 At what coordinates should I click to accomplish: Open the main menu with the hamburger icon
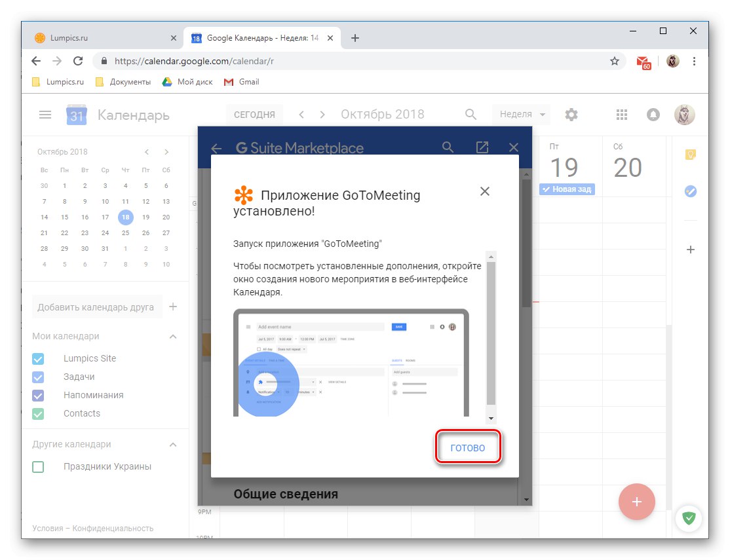point(45,114)
